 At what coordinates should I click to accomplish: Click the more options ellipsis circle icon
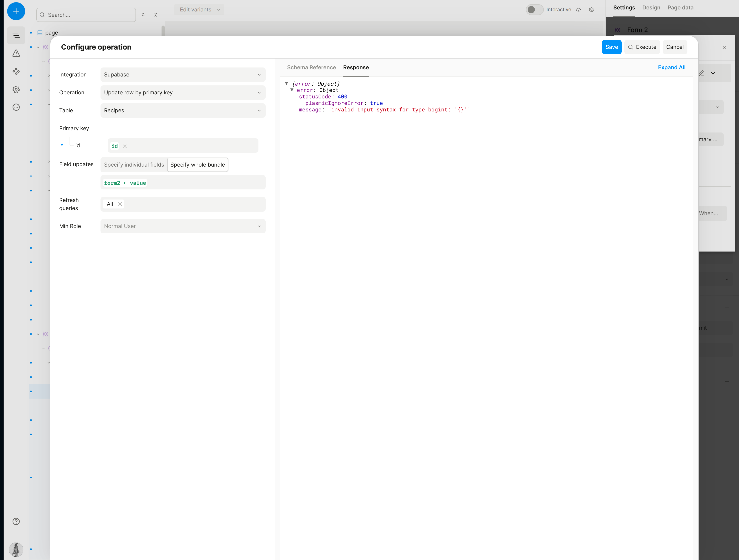(x=16, y=107)
